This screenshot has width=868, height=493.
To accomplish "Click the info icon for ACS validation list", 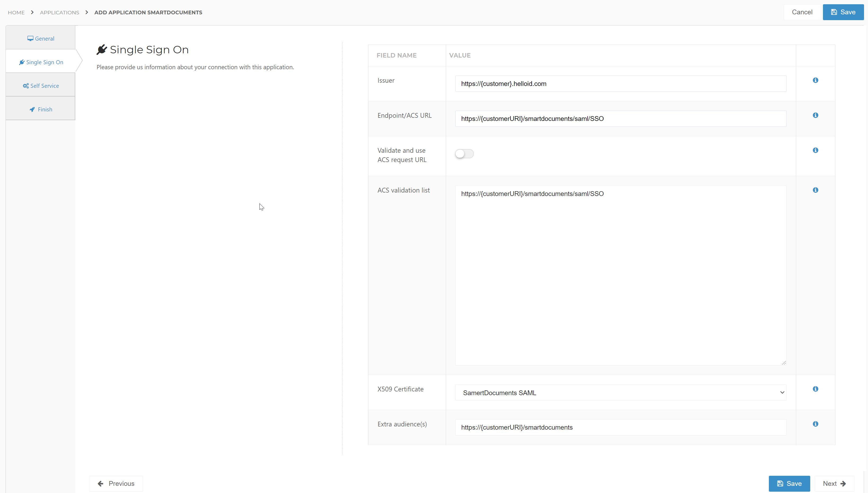I will (x=815, y=190).
